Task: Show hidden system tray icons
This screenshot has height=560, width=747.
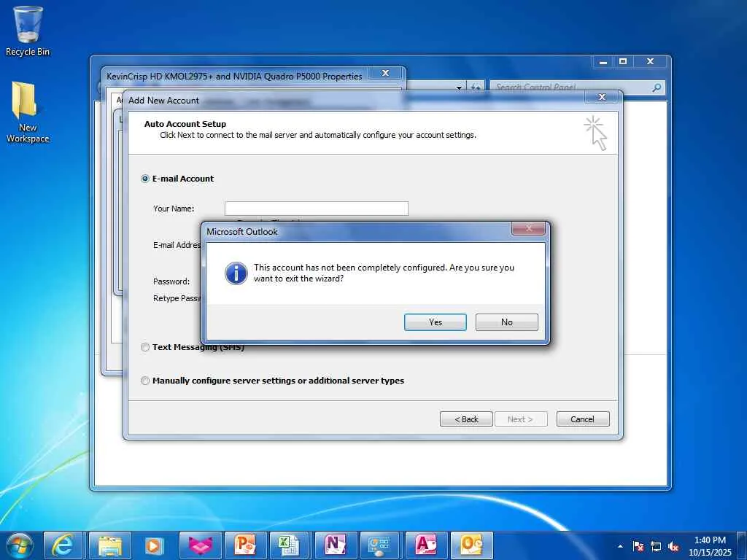Action: (x=620, y=546)
